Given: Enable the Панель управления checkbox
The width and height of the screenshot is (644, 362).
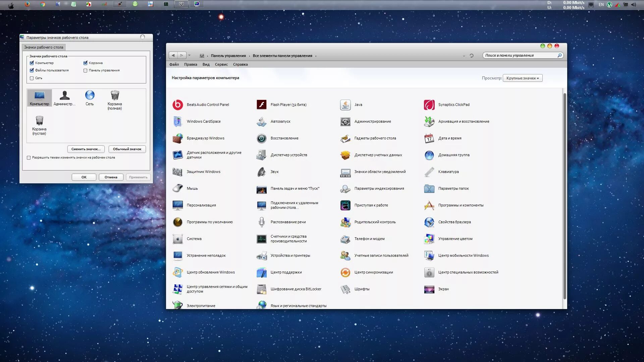Looking at the screenshot, I should [85, 70].
